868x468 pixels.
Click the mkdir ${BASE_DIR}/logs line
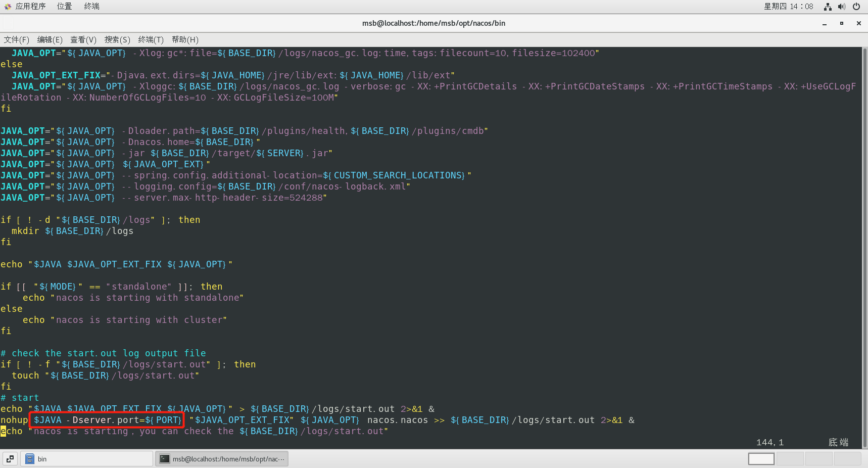click(72, 231)
